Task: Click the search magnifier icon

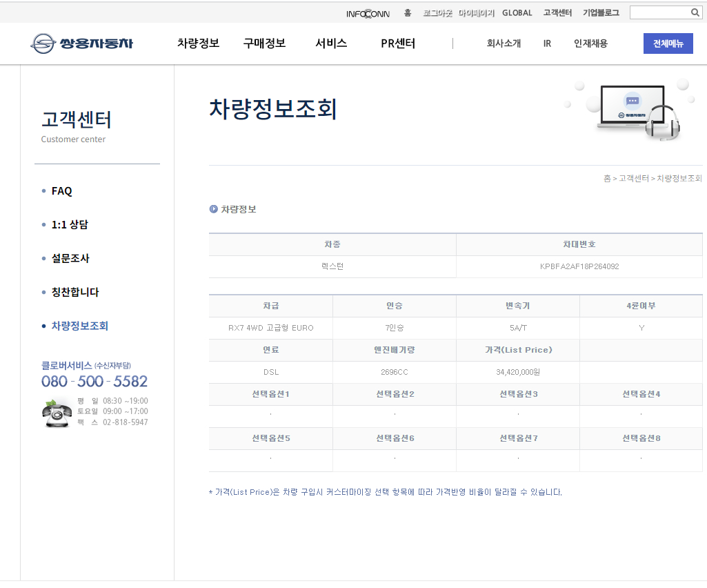Action: coord(695,12)
